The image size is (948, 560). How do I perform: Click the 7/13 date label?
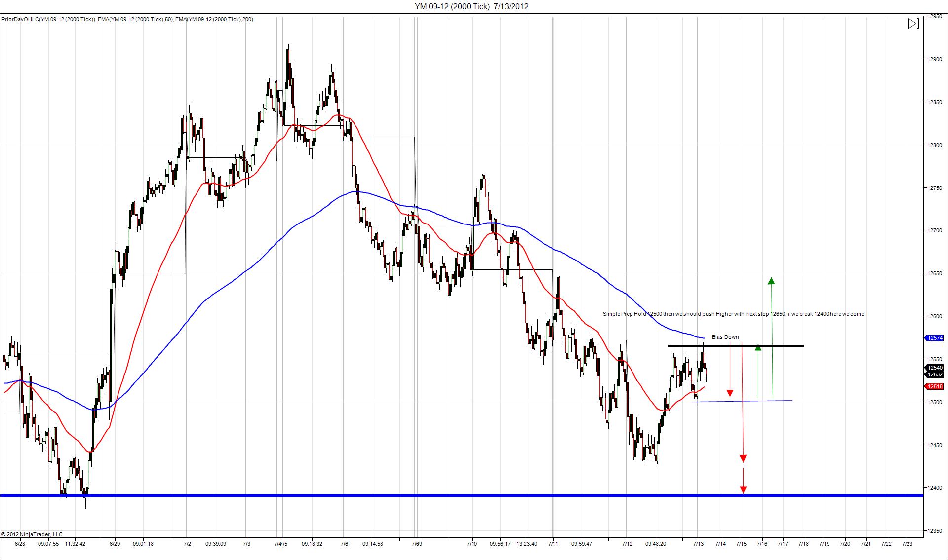point(698,544)
